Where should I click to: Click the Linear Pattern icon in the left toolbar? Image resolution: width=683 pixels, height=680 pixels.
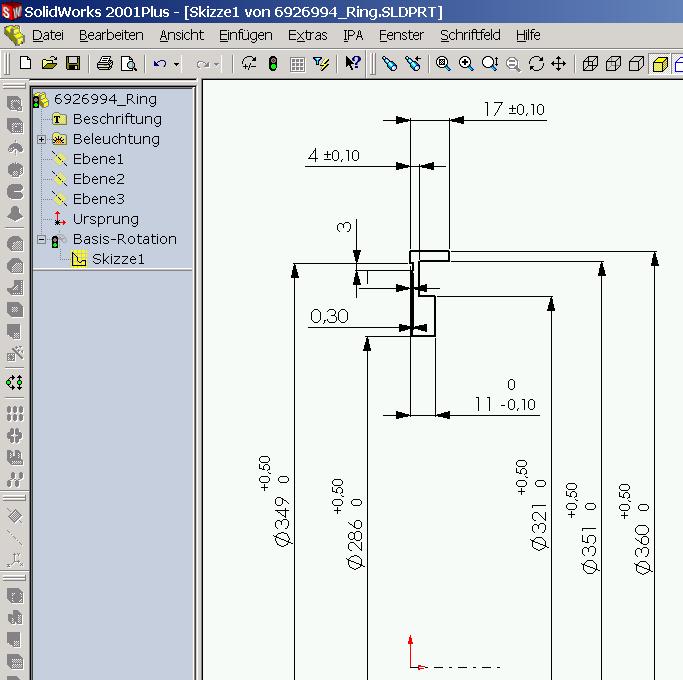point(15,413)
